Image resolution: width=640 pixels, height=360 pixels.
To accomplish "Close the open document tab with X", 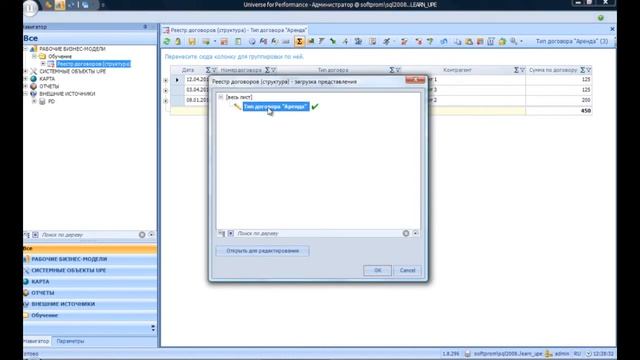I will tap(612, 29).
